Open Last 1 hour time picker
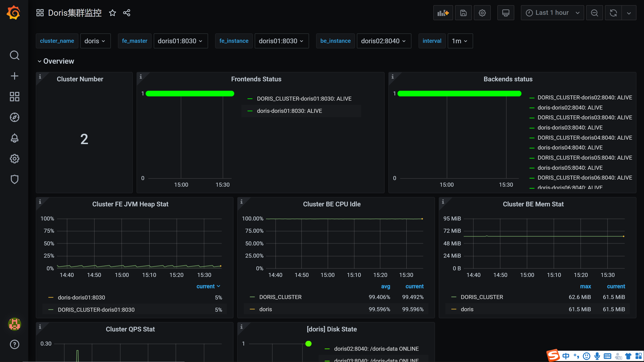This screenshot has height=362, width=644. coord(552,13)
